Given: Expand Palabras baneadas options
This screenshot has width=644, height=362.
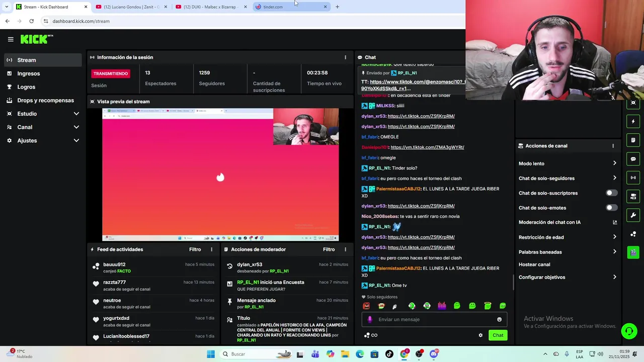Looking at the screenshot, I should [614, 252].
